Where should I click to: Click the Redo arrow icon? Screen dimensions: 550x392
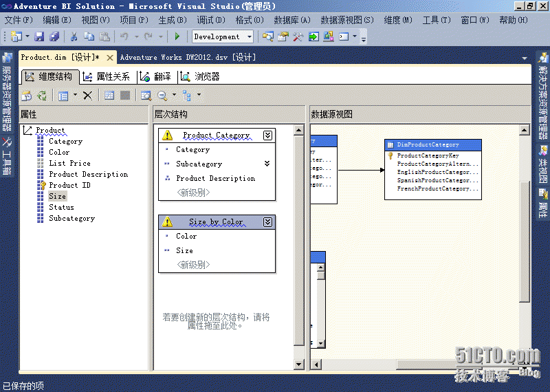(x=148, y=36)
